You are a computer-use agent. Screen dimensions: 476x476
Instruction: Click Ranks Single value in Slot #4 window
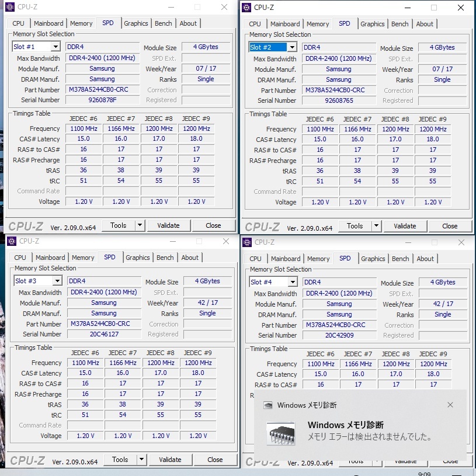pyautogui.click(x=443, y=314)
